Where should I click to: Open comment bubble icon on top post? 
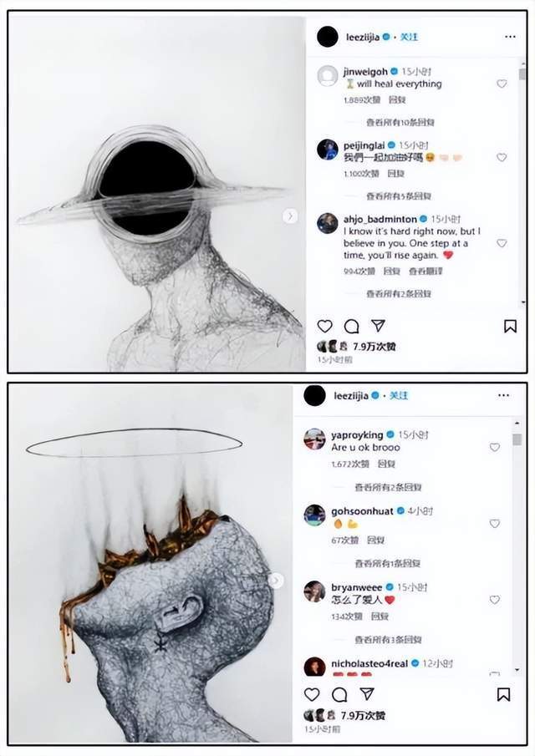(x=351, y=327)
